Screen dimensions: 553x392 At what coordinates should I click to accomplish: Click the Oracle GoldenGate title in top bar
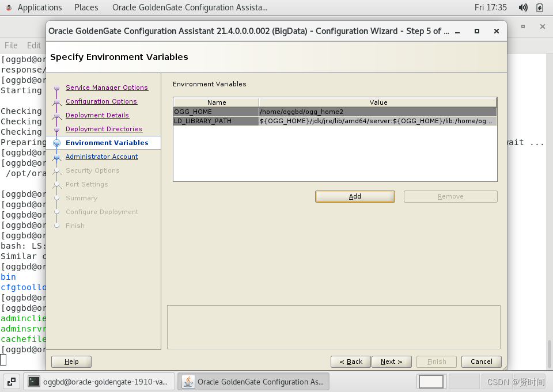190,7
